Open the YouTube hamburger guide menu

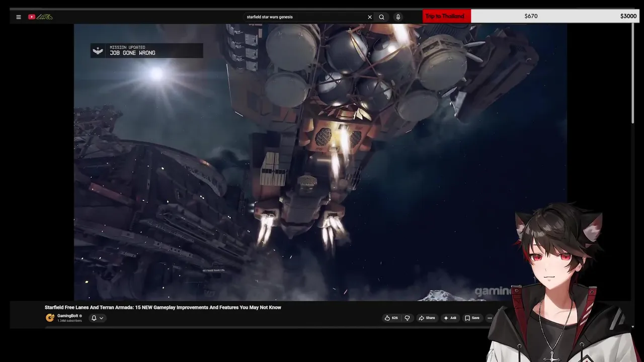[x=19, y=17]
